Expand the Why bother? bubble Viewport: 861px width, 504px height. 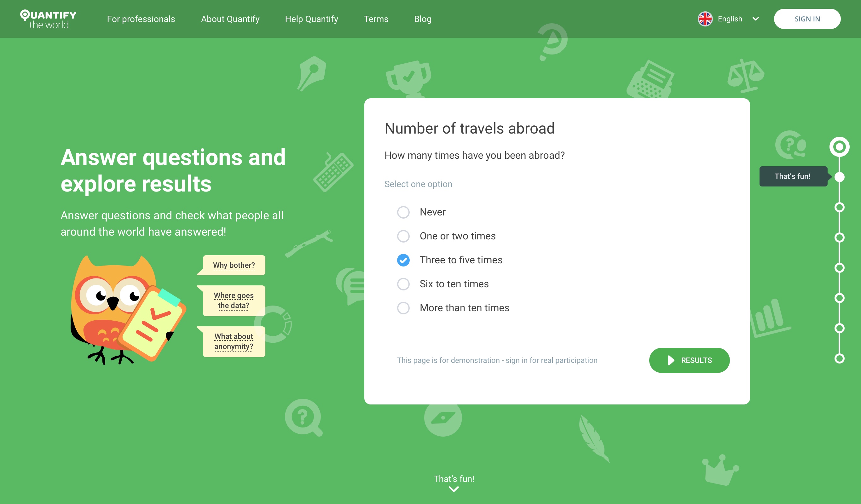pos(234,265)
